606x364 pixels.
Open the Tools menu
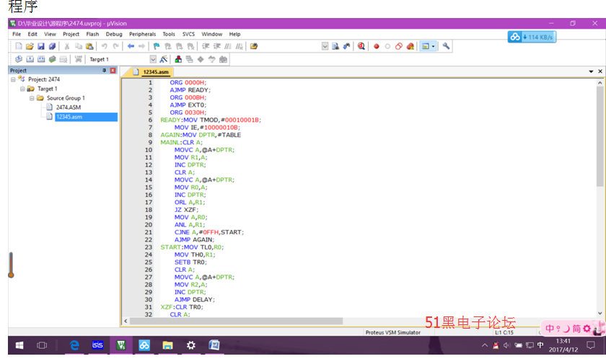click(x=169, y=34)
